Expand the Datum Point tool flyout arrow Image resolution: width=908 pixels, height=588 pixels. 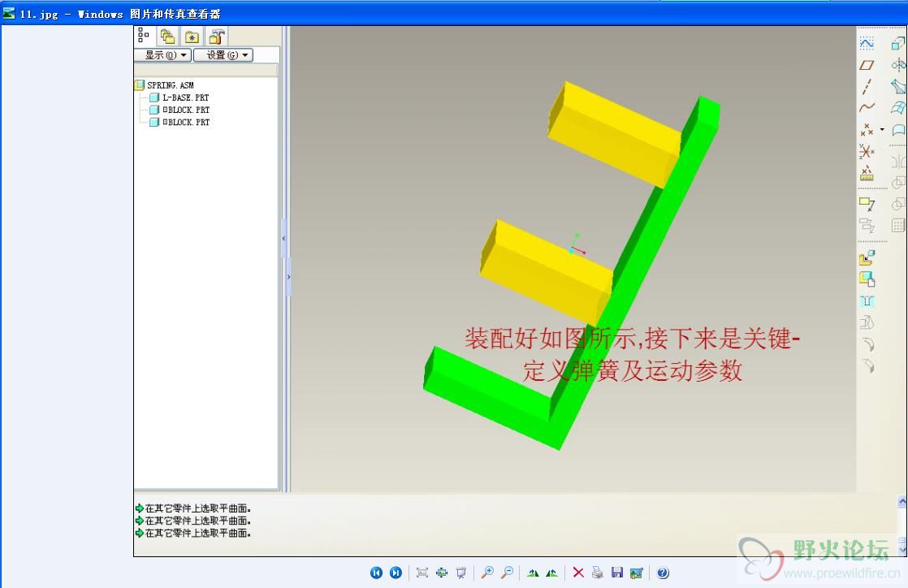coord(882,130)
